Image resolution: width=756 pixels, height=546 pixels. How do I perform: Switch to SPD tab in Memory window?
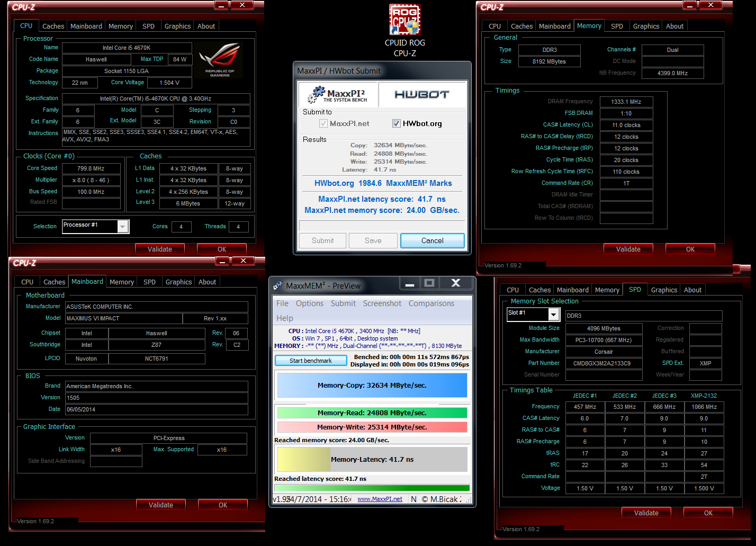click(x=617, y=26)
